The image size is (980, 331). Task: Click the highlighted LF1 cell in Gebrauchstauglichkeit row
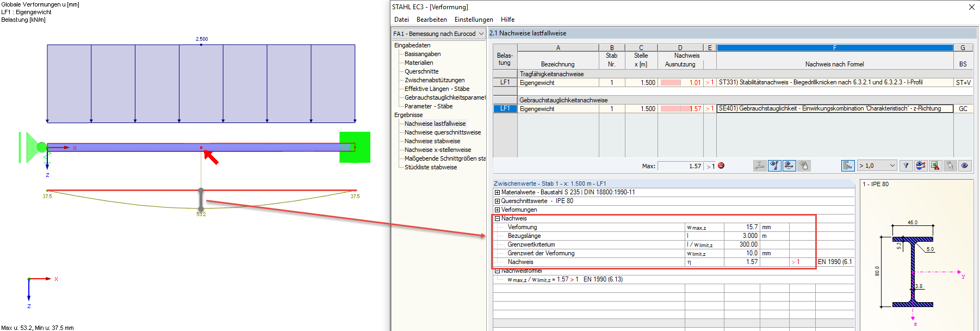[505, 109]
